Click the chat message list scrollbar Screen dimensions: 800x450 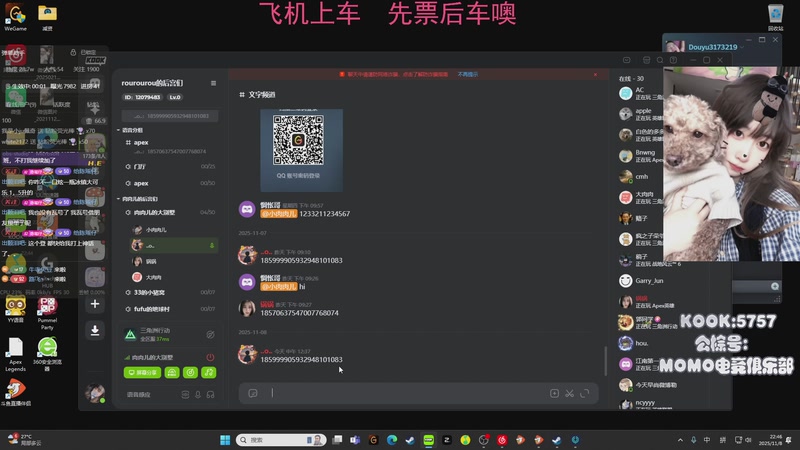pos(606,361)
